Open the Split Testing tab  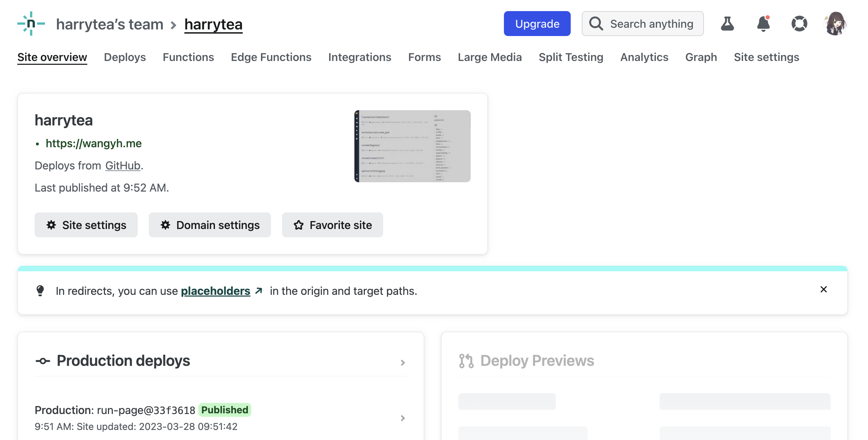(571, 57)
